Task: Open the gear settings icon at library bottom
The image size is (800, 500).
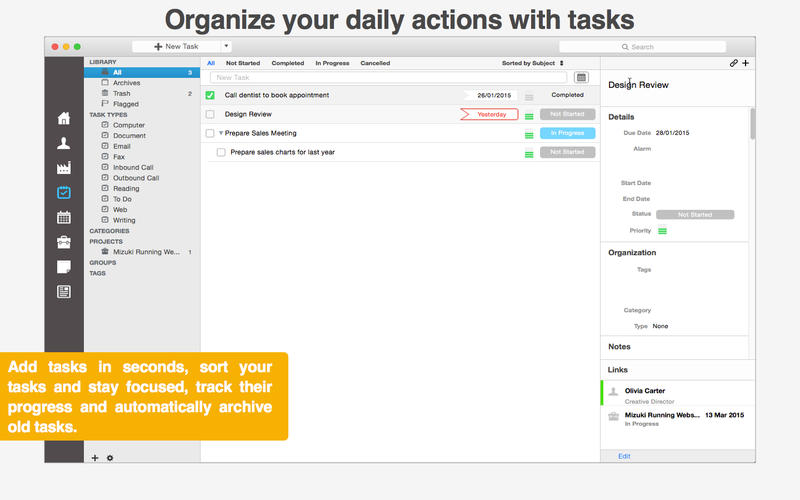Action: tap(110, 458)
